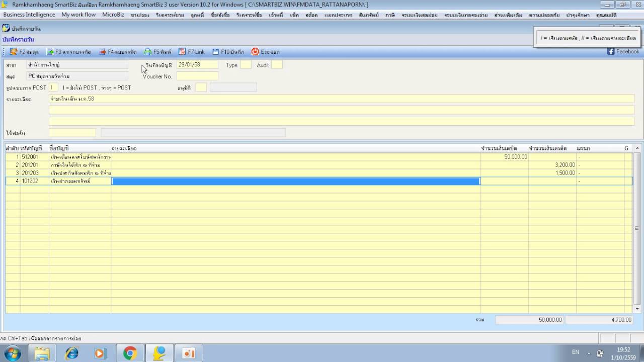The image size is (644, 362).
Task: Show hidden system tray icons
Action: coord(589,353)
